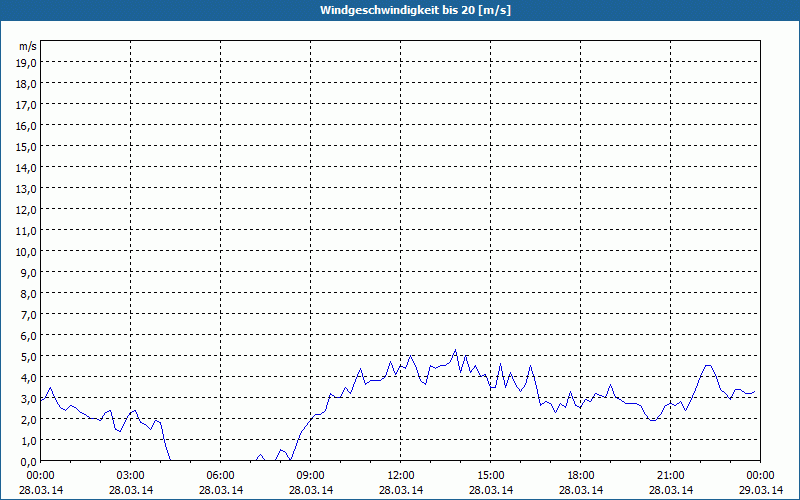Select the 12:00 time axis label
800x500 pixels.
tap(401, 475)
